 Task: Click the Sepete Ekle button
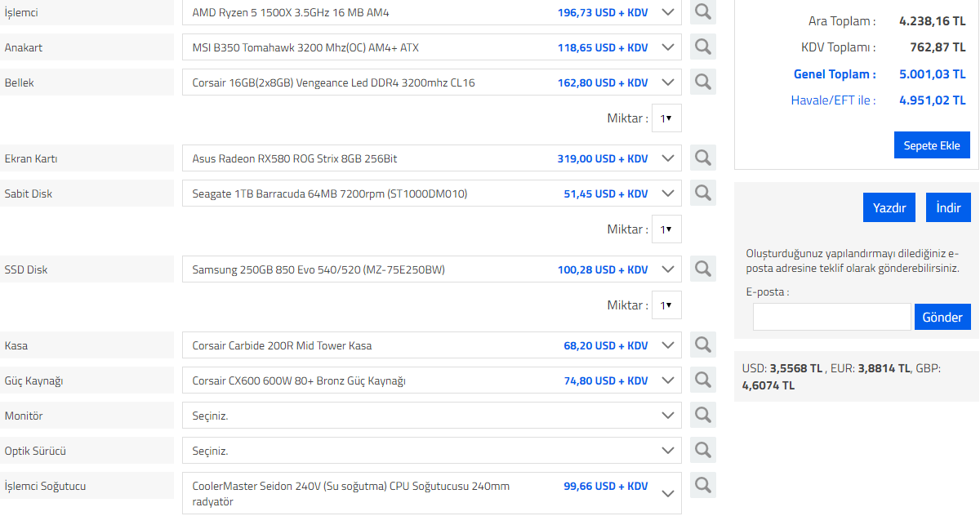(932, 145)
